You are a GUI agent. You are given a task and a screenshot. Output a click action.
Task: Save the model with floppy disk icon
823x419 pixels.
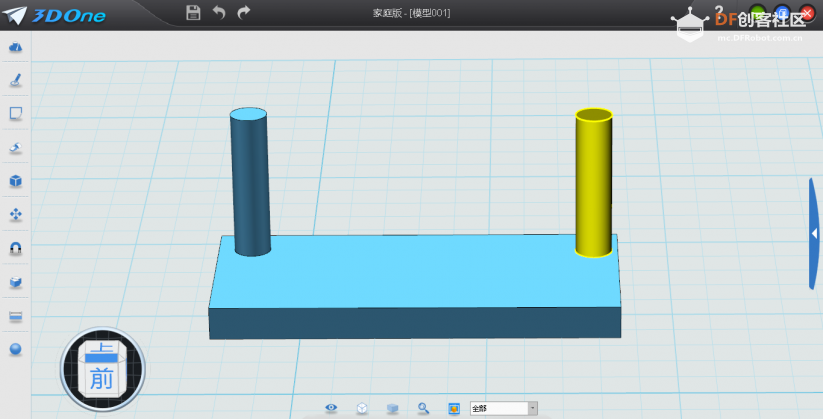pos(194,13)
